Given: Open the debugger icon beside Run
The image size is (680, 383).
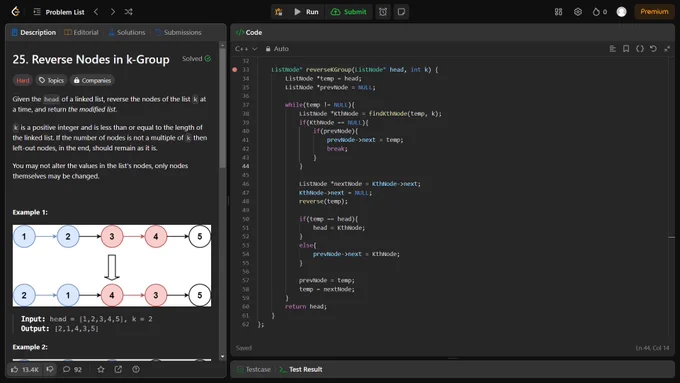Looking at the screenshot, I should coord(279,12).
